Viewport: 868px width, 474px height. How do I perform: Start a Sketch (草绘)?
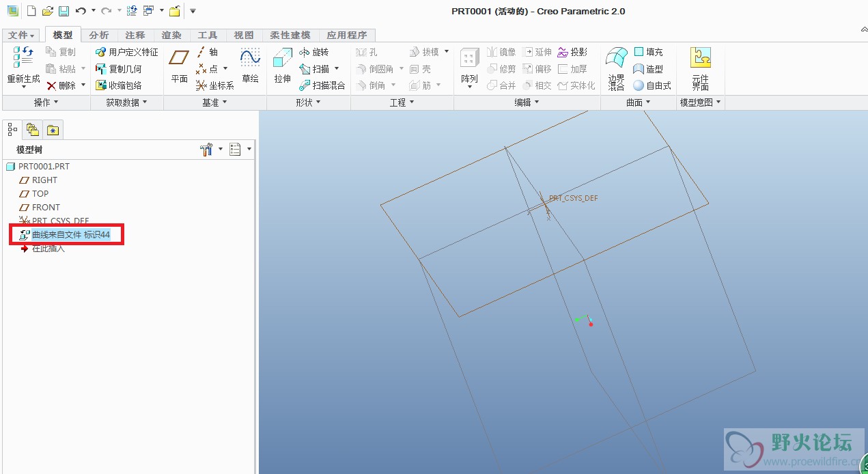click(251, 66)
